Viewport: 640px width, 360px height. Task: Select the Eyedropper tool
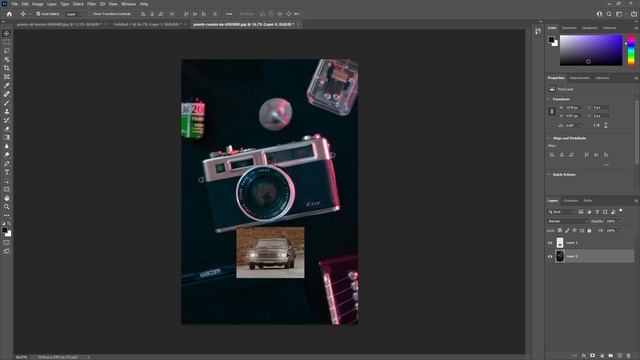(x=7, y=85)
